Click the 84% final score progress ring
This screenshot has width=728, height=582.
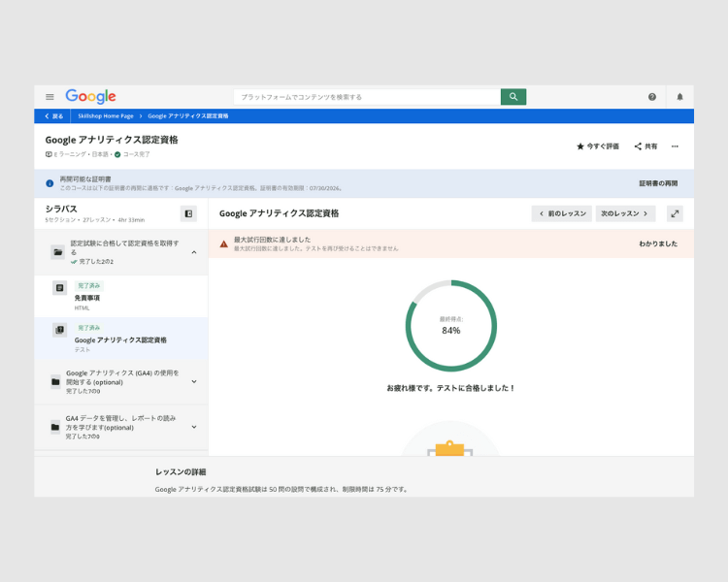click(x=450, y=326)
